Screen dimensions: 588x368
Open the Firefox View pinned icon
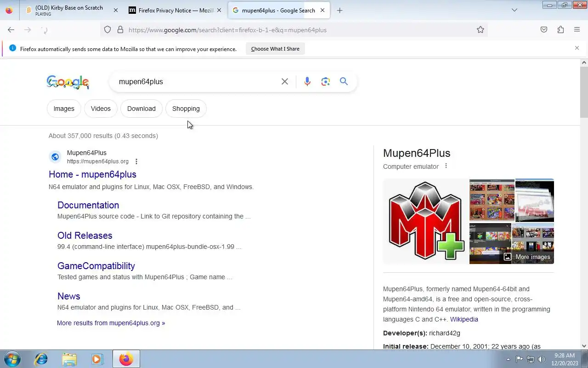click(9, 10)
